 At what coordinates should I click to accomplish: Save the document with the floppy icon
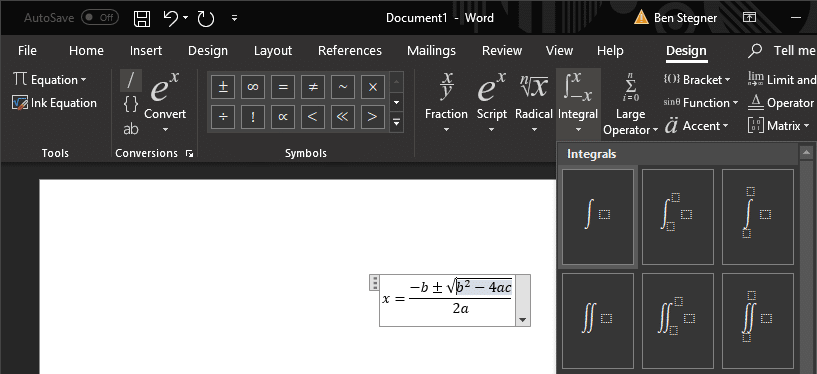[x=142, y=18]
